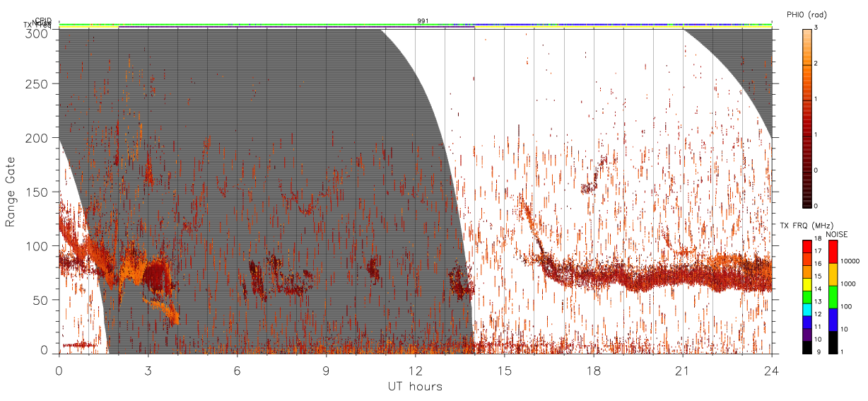Pick the blue segment of the NOISE colorbar
Screen dimensions: 868x401
pyautogui.click(x=832, y=320)
